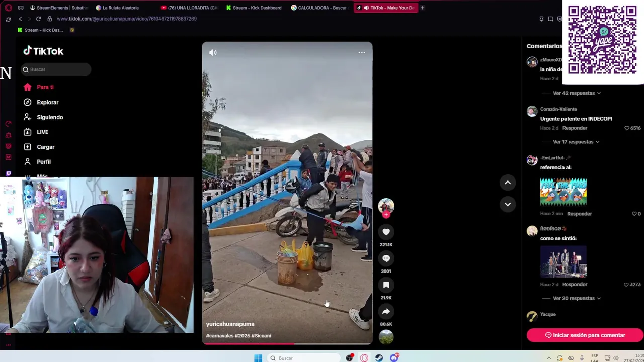Switch to UNA LLORADITA YouTube tab
Screen dimensions: 644x362
189,8
